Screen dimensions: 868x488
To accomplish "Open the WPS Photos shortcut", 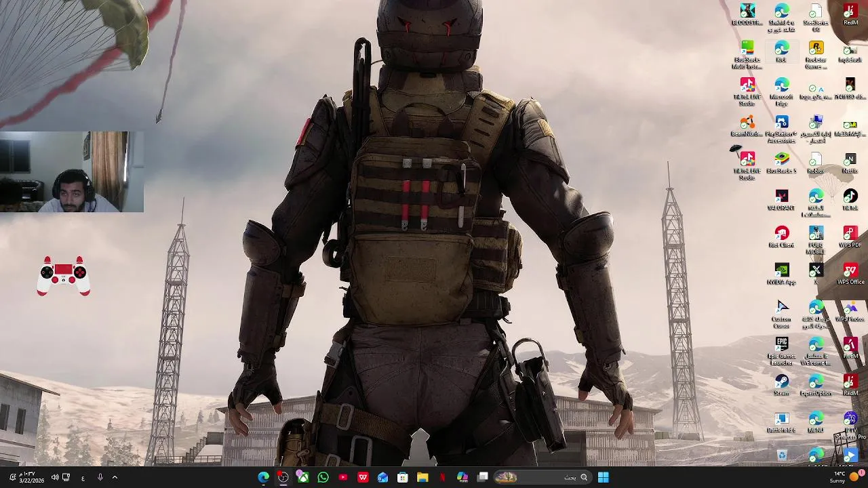I will click(x=850, y=311).
